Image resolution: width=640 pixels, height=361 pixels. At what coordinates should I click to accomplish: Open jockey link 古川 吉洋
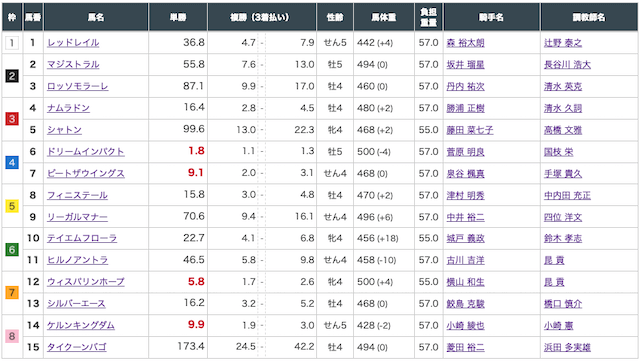(465, 260)
